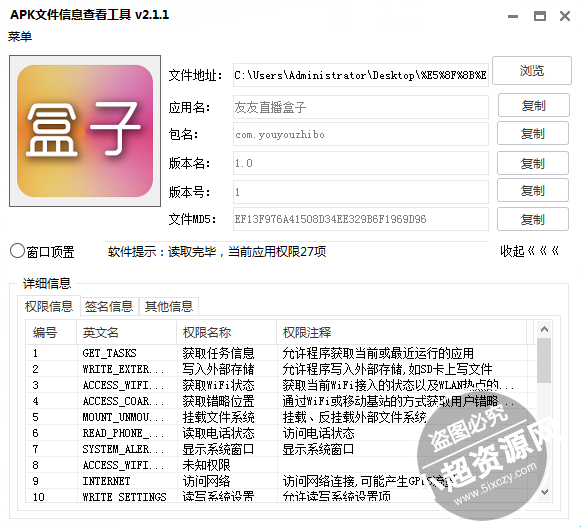The width and height of the screenshot is (582, 528).
Task: Switch to the 其他信息 tab
Action: [169, 306]
